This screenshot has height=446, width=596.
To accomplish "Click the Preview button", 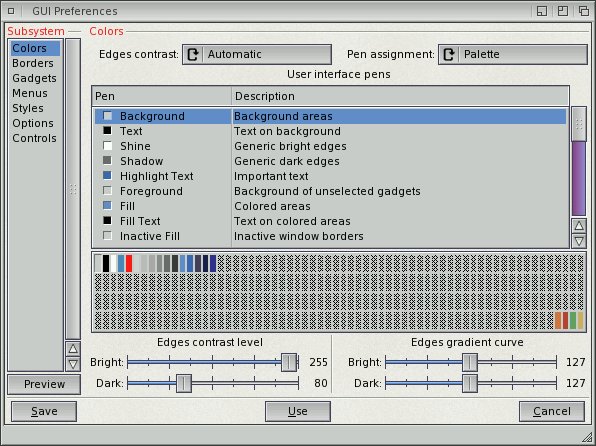I will (44, 384).
